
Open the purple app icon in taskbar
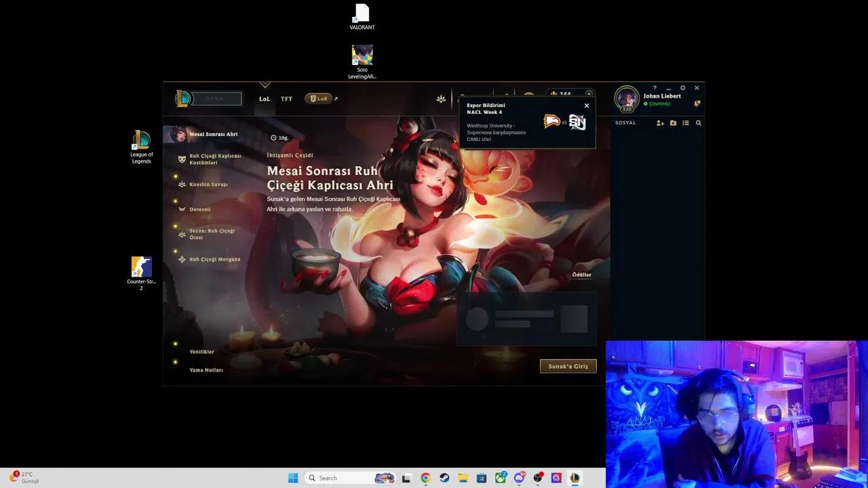pyautogui.click(x=556, y=478)
